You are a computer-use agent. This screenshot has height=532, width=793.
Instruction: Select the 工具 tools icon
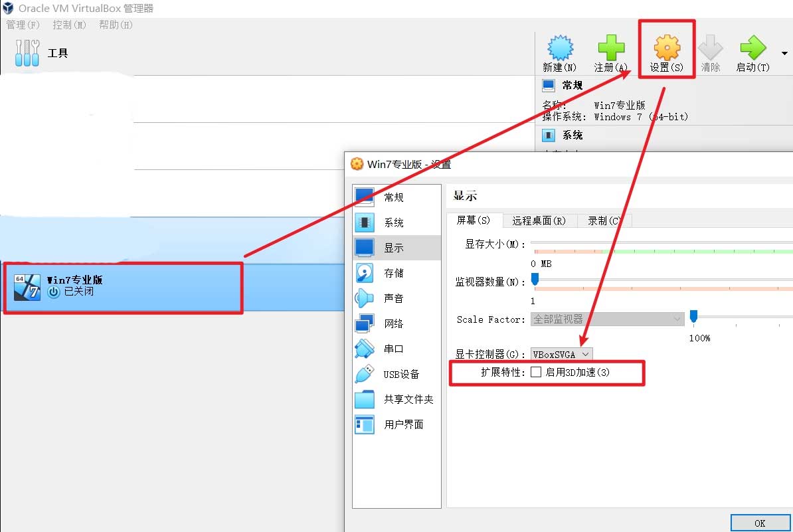point(27,52)
